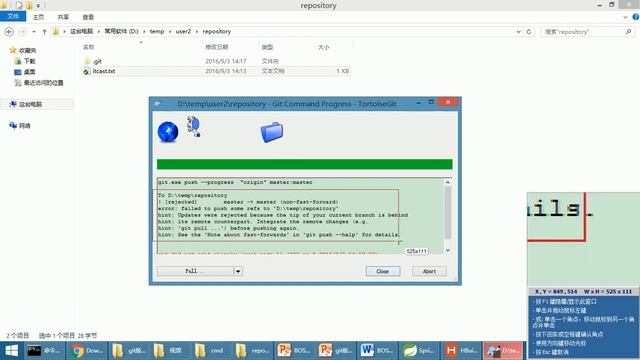The image size is (640, 360).
Task: Select the .git folder in Explorer
Action: [x=97, y=61]
